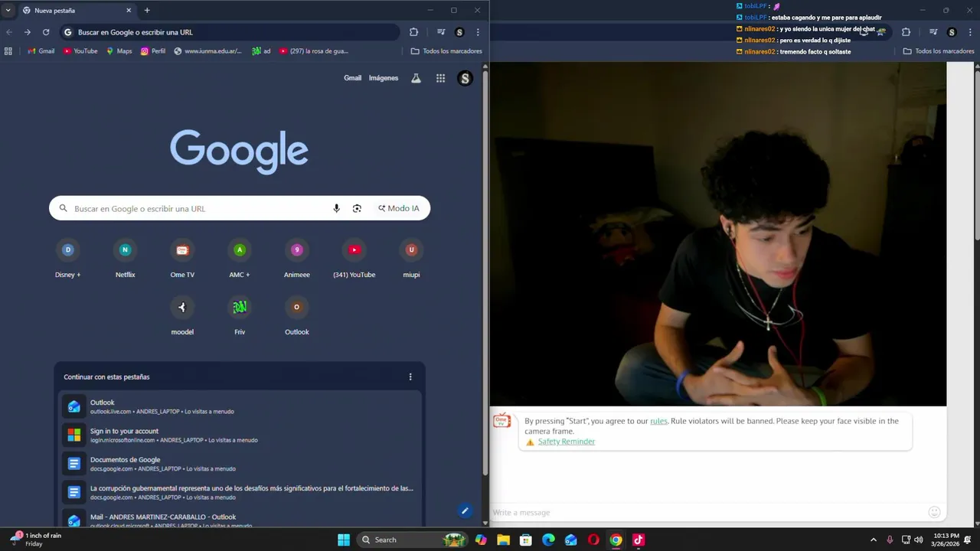
Task: Click the Imágenes link
Action: [x=384, y=78]
